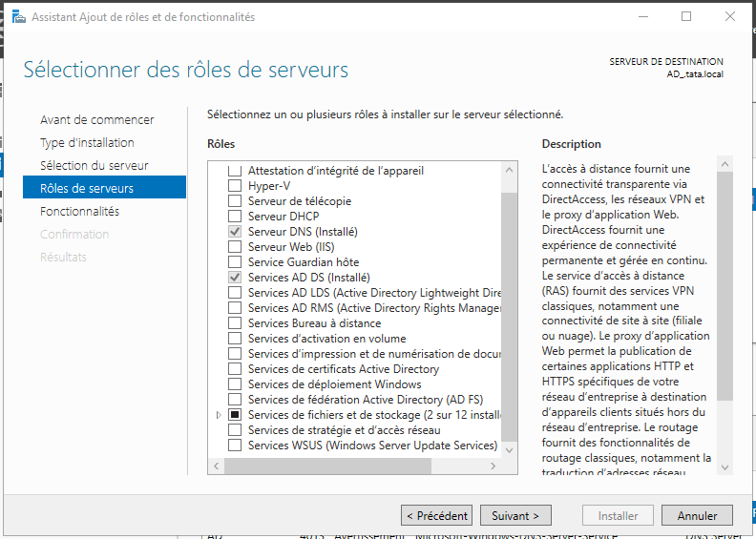Screen dimensions: 756x539
Task: Check Services de stratégie et d'accès réseau
Action: [235, 430]
